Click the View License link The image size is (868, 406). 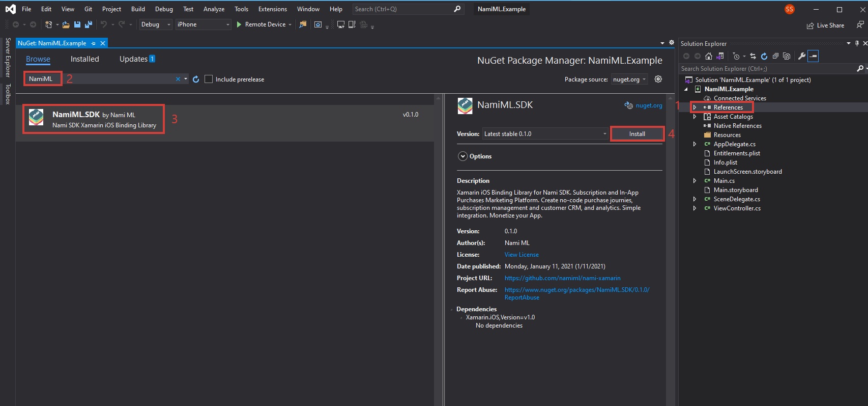[522, 255]
